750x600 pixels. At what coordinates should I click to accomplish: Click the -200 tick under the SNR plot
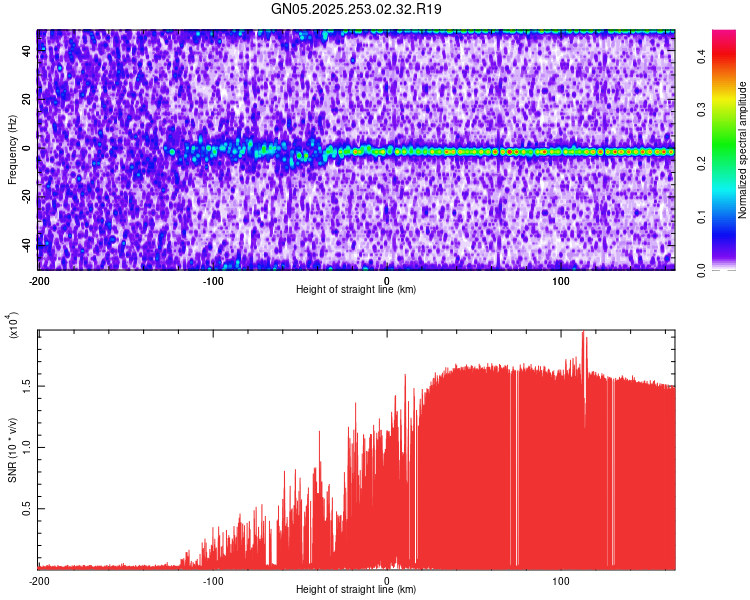pyautogui.click(x=38, y=580)
